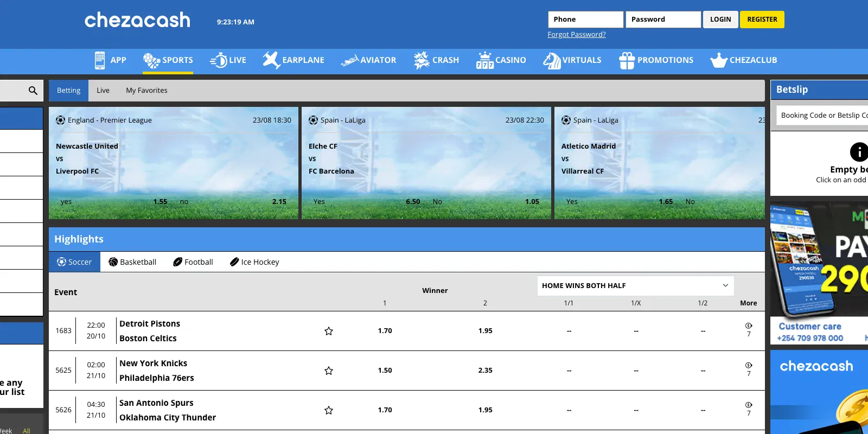Click event ID 5625
The image size is (868, 434).
pos(63,371)
